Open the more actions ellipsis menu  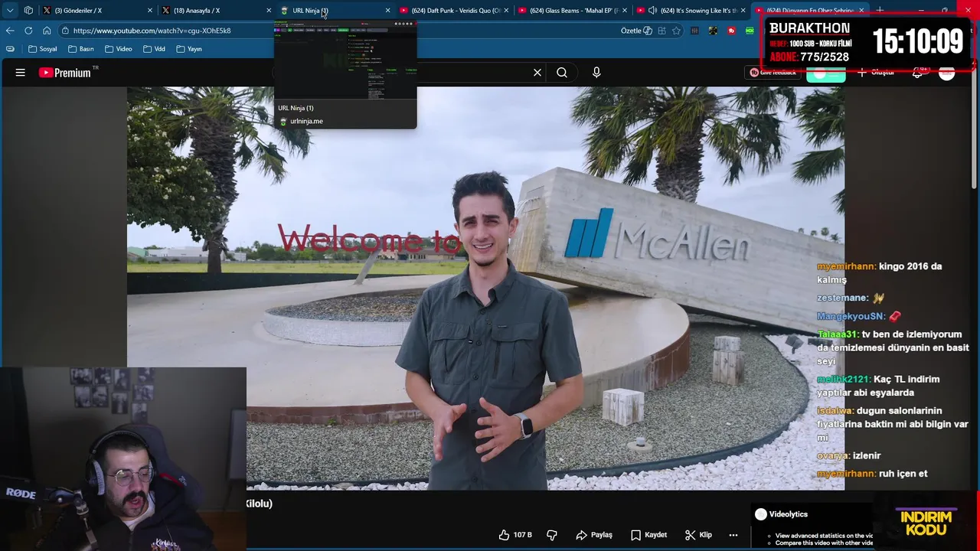pos(733,535)
